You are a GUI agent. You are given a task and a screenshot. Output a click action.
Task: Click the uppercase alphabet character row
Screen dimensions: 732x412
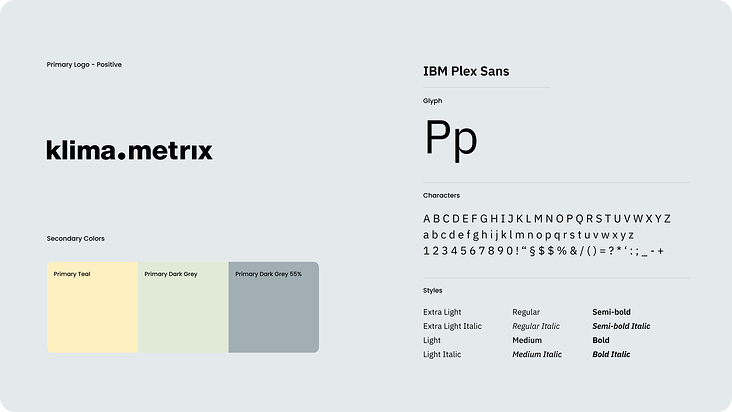547,218
